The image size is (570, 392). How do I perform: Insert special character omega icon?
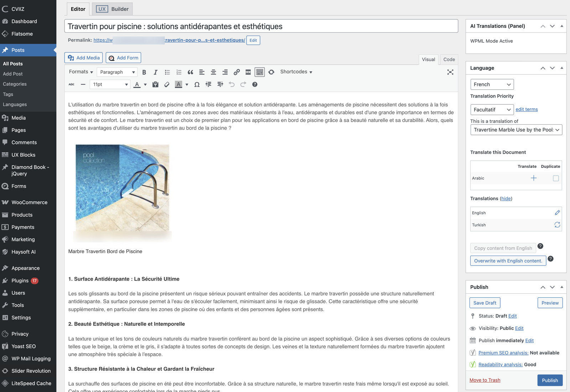(x=197, y=84)
